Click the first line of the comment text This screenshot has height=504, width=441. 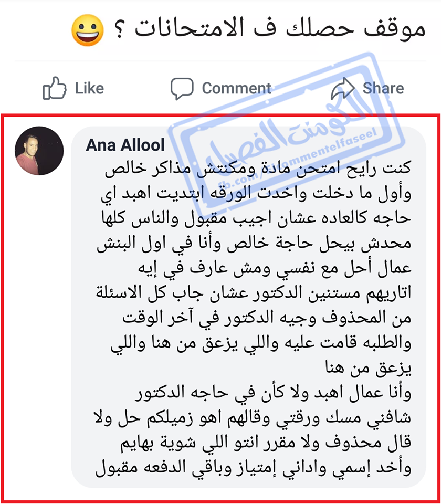[258, 169]
